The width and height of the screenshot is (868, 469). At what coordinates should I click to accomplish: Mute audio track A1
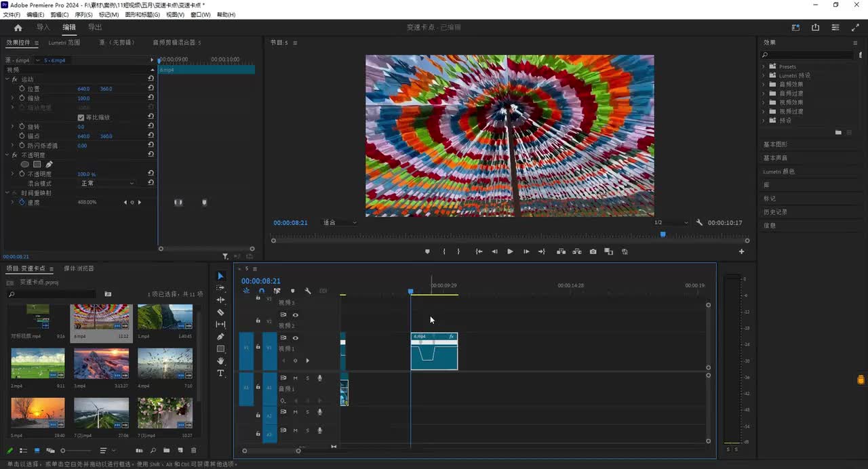point(295,378)
